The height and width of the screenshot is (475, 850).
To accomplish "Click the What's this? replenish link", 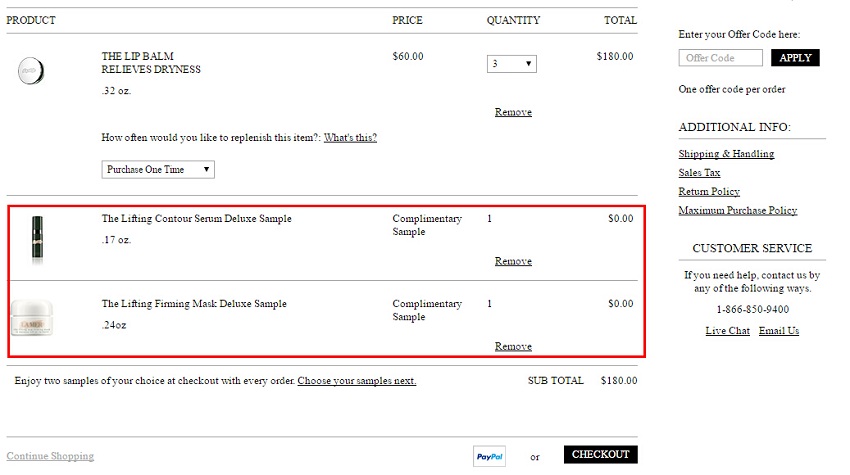I will point(350,138).
